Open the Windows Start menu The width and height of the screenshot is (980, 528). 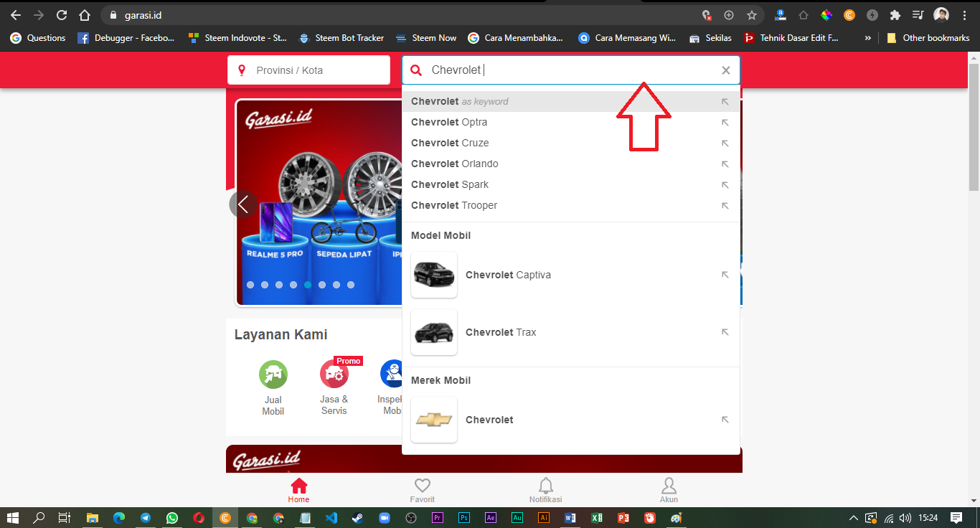[x=13, y=517]
